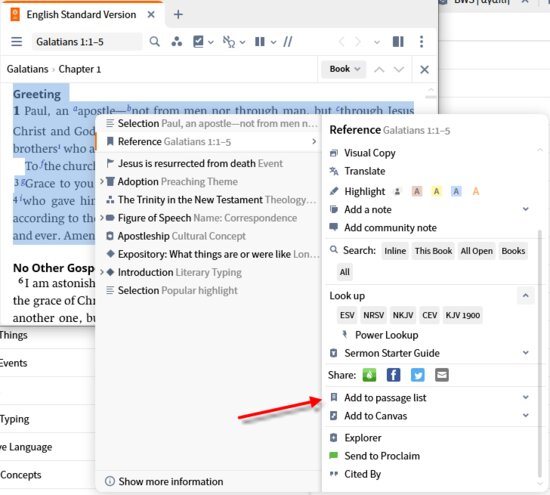The image size is (550, 495).
Task: Click Add a note
Action: (368, 210)
